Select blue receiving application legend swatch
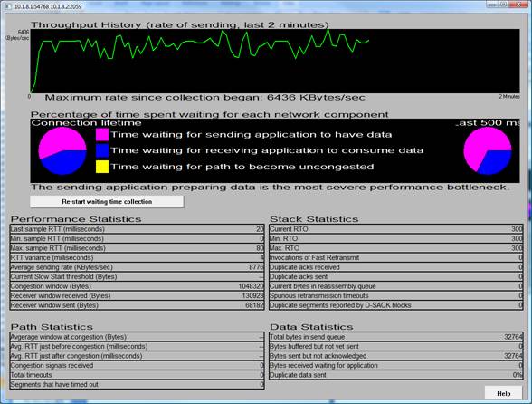Image resolution: width=532 pixels, height=404 pixels. coord(102,150)
